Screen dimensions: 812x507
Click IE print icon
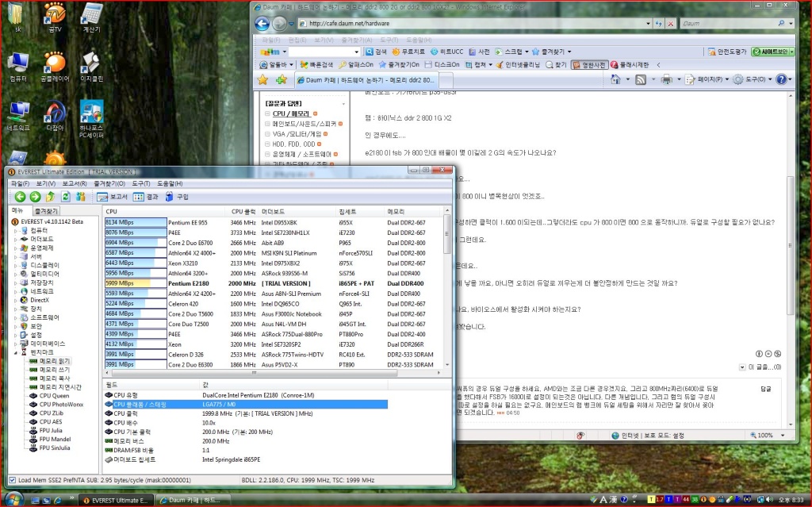point(666,79)
